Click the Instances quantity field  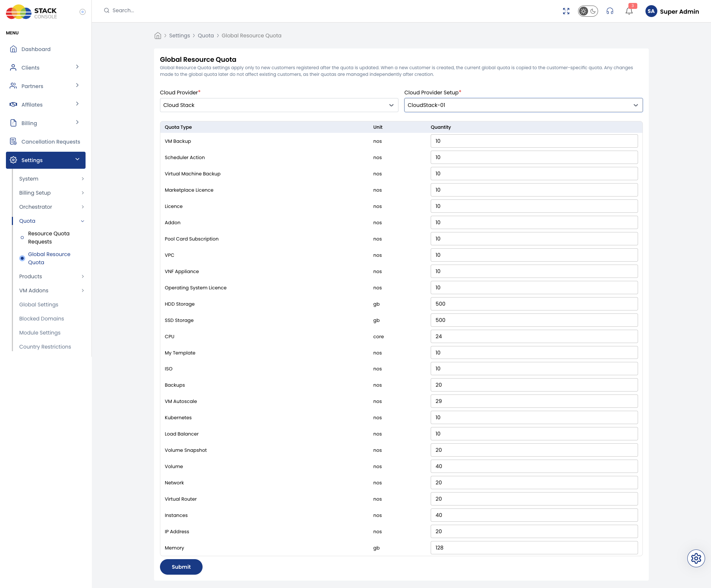point(534,515)
